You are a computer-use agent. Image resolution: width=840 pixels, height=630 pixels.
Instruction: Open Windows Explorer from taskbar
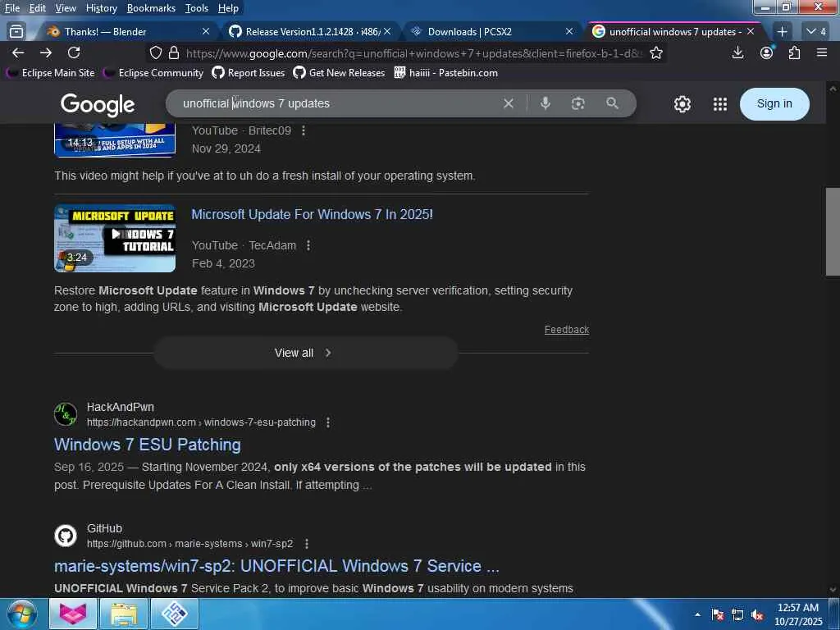coord(124,614)
